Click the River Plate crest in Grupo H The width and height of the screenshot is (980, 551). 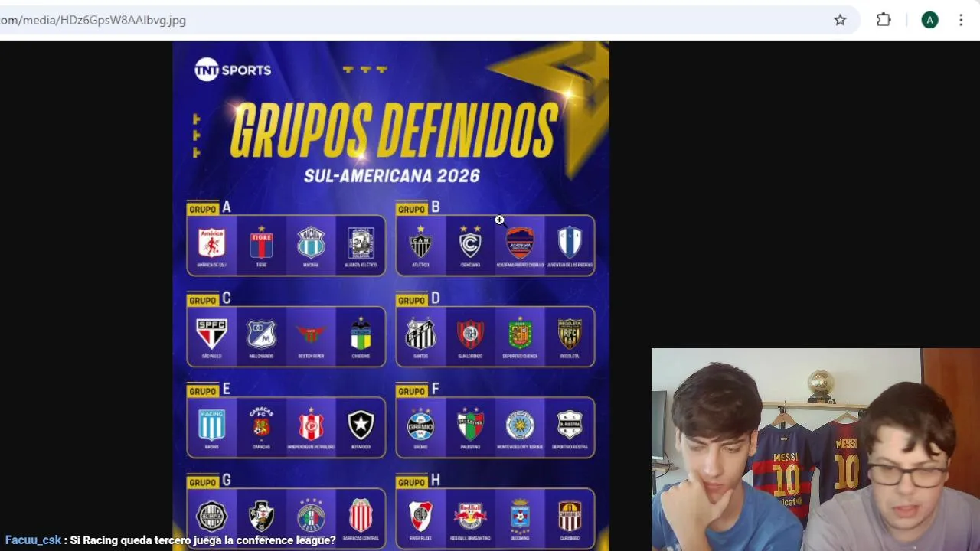(420, 517)
